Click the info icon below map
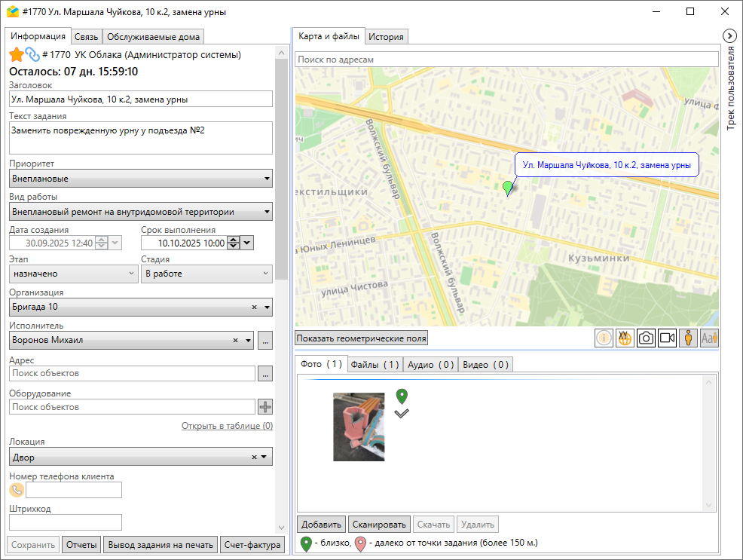This screenshot has height=560, width=743. (x=604, y=338)
